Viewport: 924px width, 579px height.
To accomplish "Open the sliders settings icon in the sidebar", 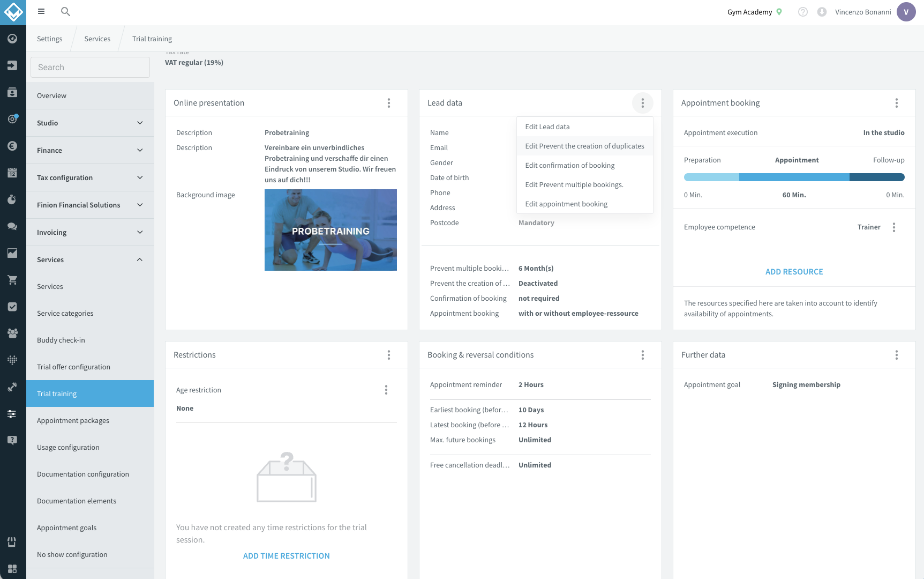I will coord(12,414).
